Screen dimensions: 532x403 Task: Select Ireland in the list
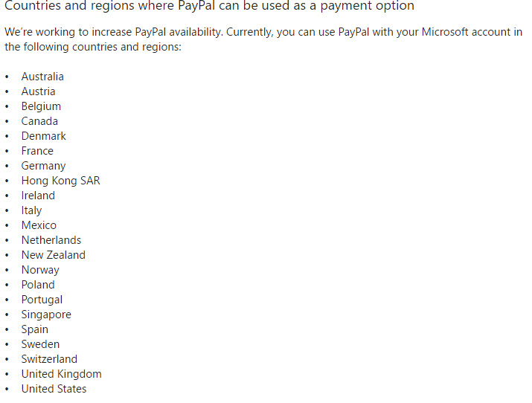pos(38,196)
